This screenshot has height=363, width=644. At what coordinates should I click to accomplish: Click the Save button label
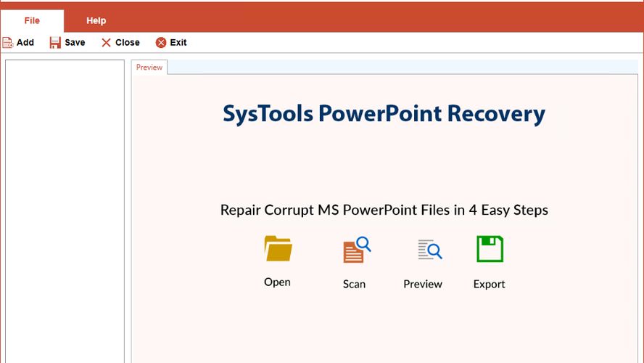(x=75, y=42)
